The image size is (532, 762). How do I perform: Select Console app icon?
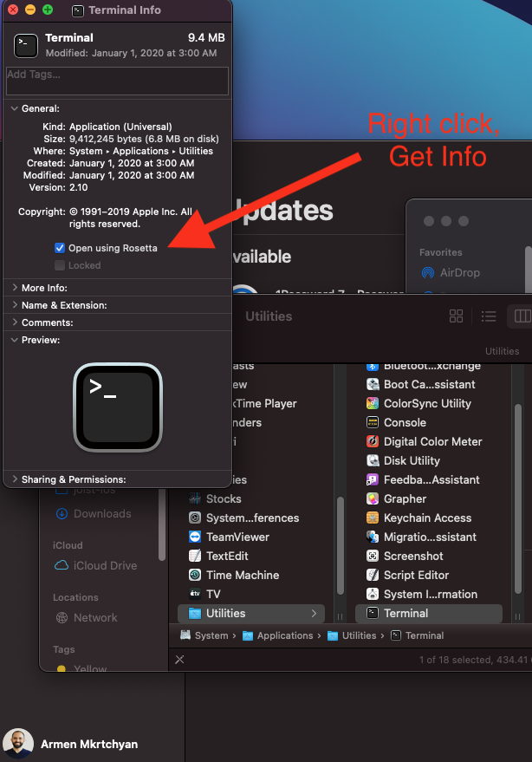[x=373, y=422]
